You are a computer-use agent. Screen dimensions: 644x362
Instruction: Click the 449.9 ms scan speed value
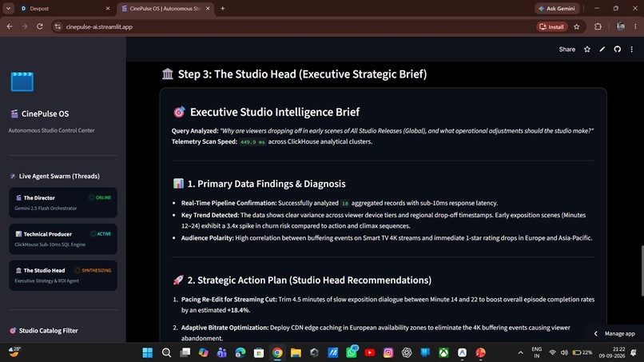click(x=252, y=141)
